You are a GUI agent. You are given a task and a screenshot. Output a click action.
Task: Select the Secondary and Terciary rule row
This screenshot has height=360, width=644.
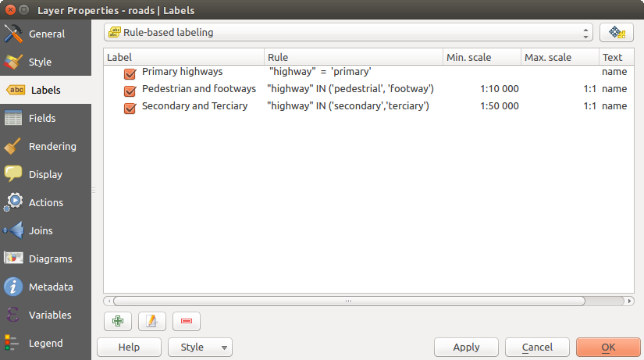coord(194,107)
